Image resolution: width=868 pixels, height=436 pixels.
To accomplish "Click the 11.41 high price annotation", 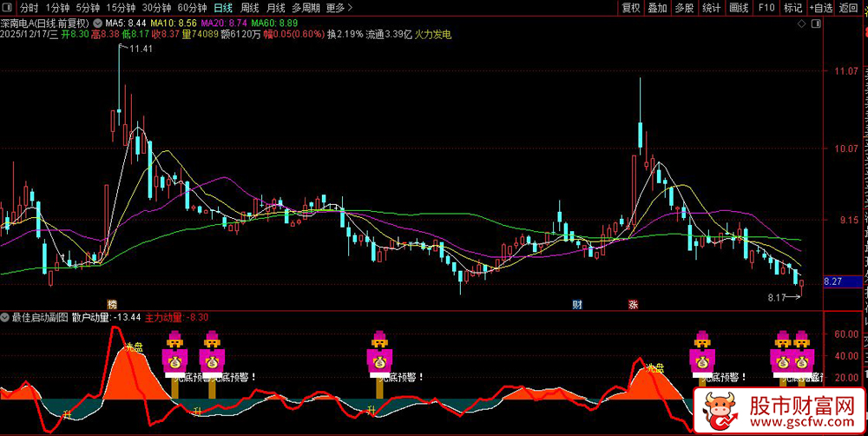I will pos(141,50).
